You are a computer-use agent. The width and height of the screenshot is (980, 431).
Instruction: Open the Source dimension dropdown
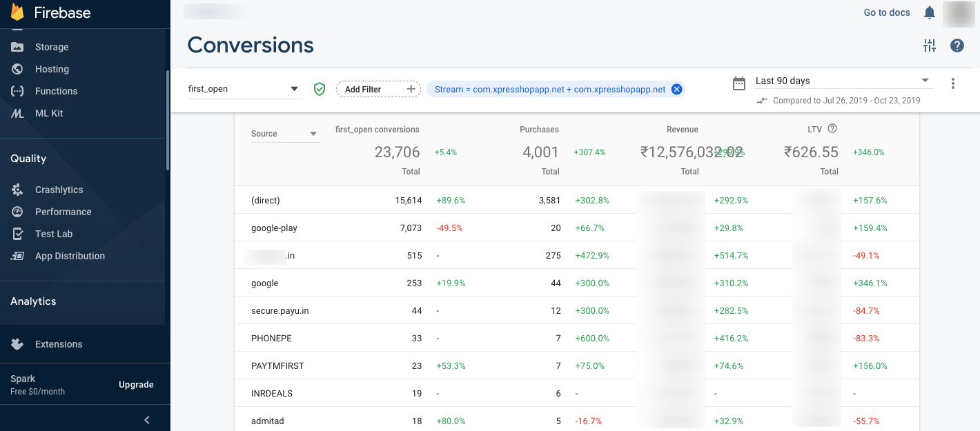tap(285, 134)
